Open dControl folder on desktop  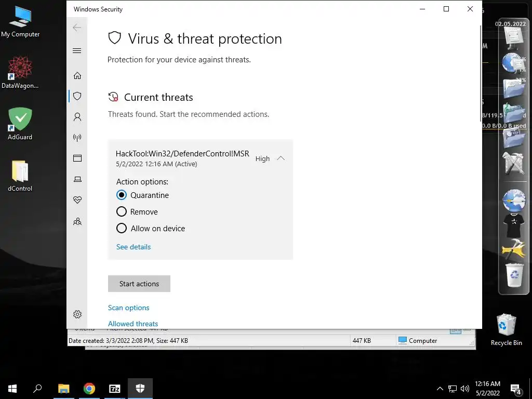point(20,176)
